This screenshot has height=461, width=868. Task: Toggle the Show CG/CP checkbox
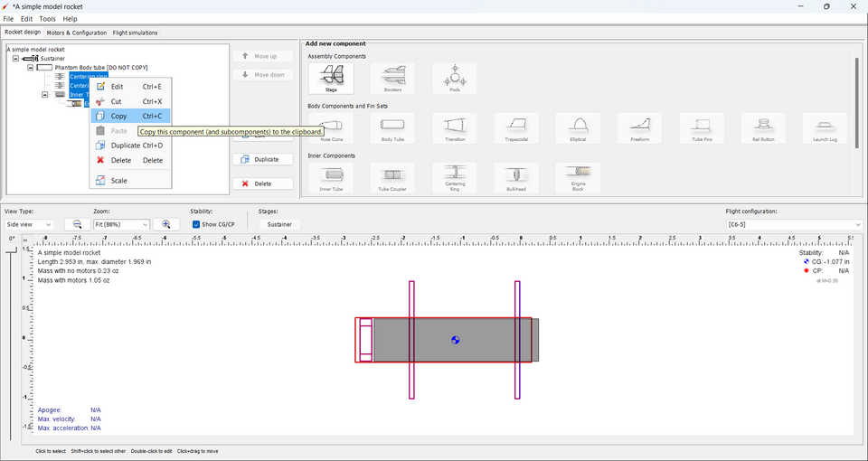pos(196,224)
